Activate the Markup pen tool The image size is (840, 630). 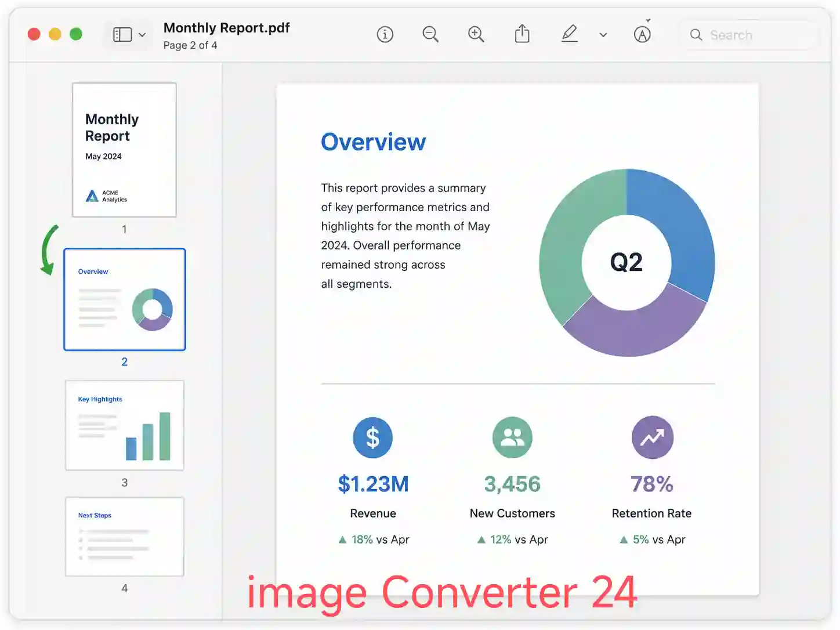click(570, 34)
